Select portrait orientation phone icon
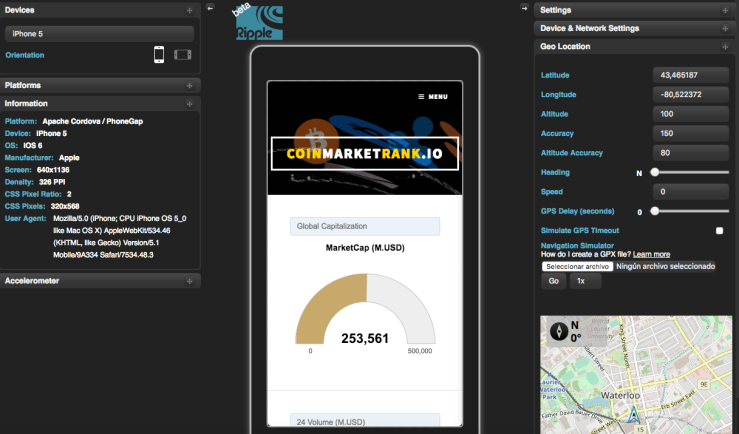Screen dimensions: 739x434 click(159, 54)
